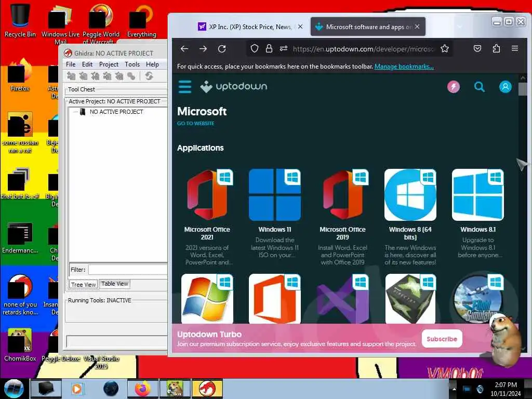This screenshot has width=532, height=399.
Task: Open Uptodown site hamburger menu
Action: point(185,87)
